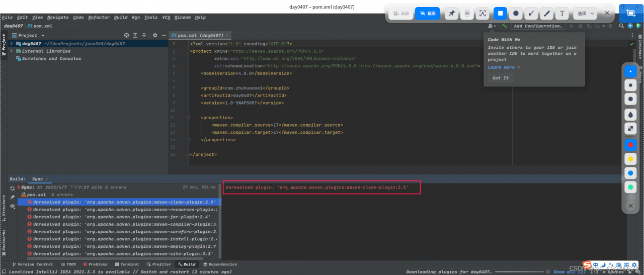Image resolution: width=644 pixels, height=275 pixels.
Task: Select the ellipse tool in screenshot toolbar
Action: click(x=516, y=14)
